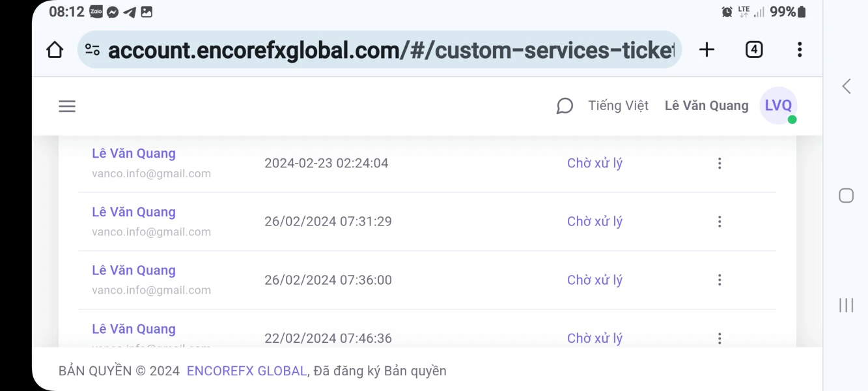The height and width of the screenshot is (391, 868).
Task: Tap the Zalo notification icon in status bar
Action: pyautogui.click(x=96, y=12)
